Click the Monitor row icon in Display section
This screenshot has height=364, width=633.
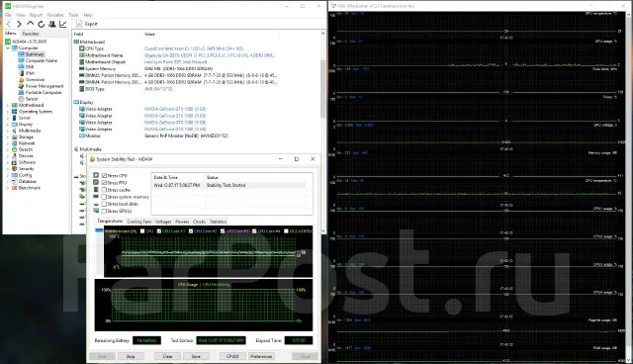coord(82,136)
